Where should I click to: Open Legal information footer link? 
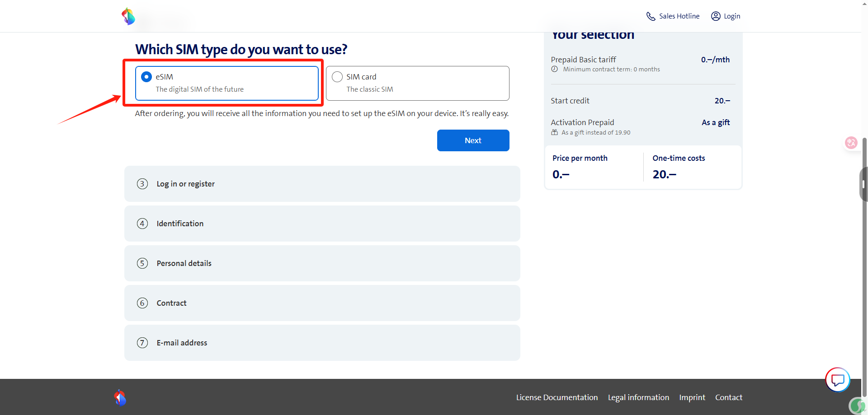point(638,397)
